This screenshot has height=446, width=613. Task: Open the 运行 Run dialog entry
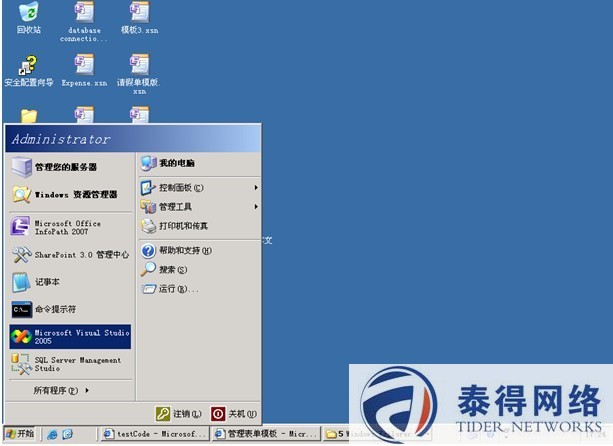point(199,289)
